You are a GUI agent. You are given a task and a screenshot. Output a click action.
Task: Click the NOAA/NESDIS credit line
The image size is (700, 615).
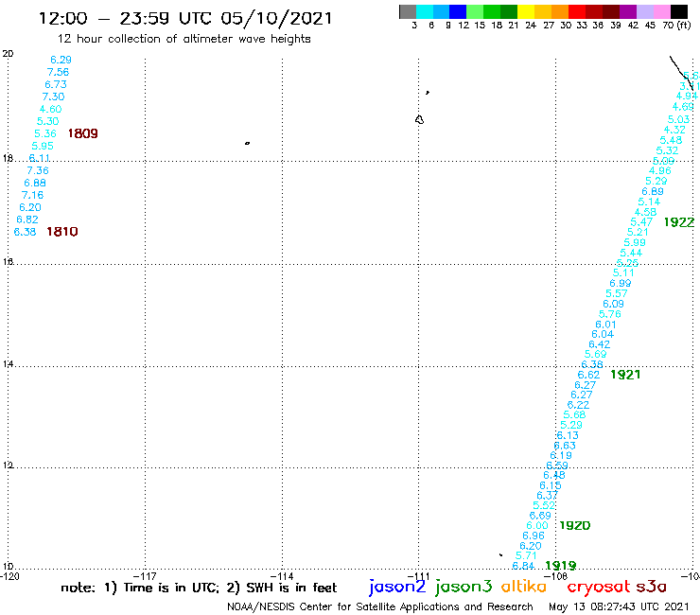(x=380, y=607)
